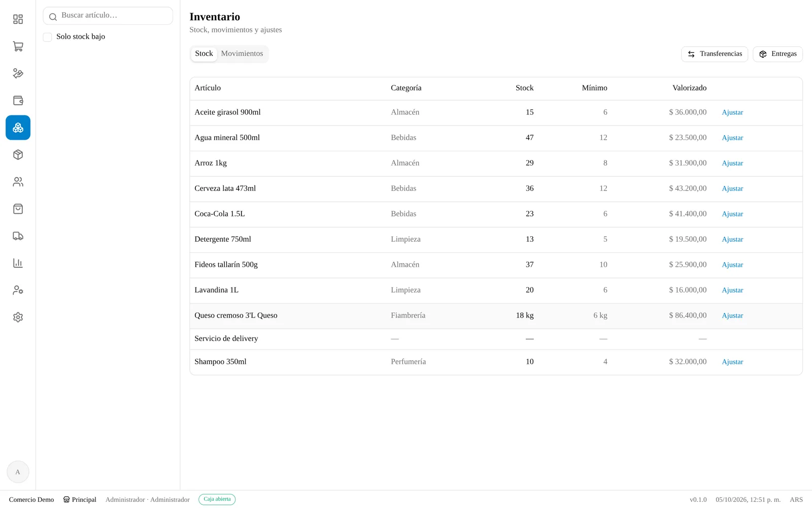Click Ajustar for Coca-Cola 1.5L
Screen dimensions: 812x508
[x=732, y=214]
